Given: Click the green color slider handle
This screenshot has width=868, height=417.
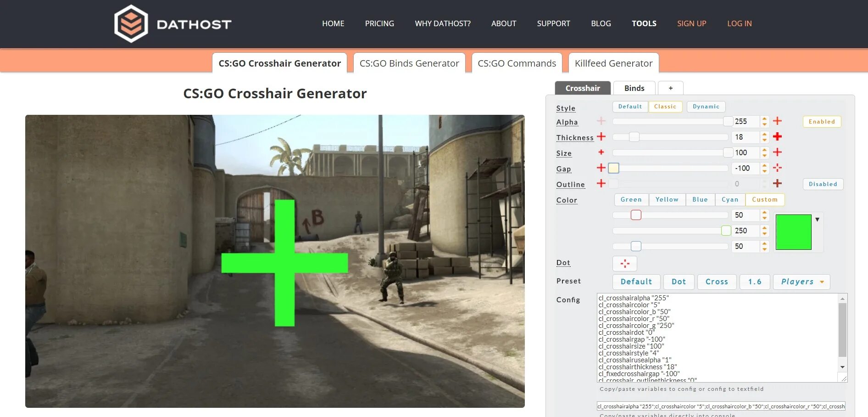Looking at the screenshot, I should pos(726,231).
